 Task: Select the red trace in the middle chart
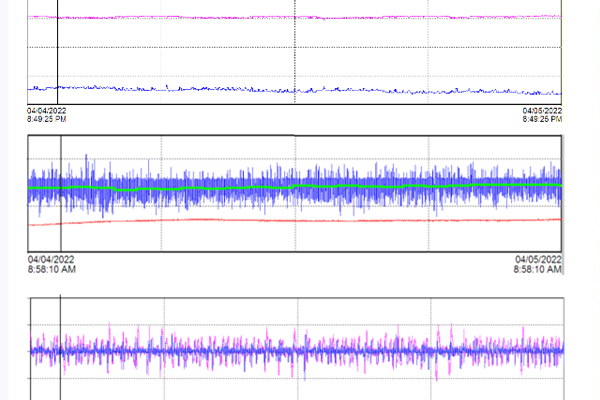[295, 221]
